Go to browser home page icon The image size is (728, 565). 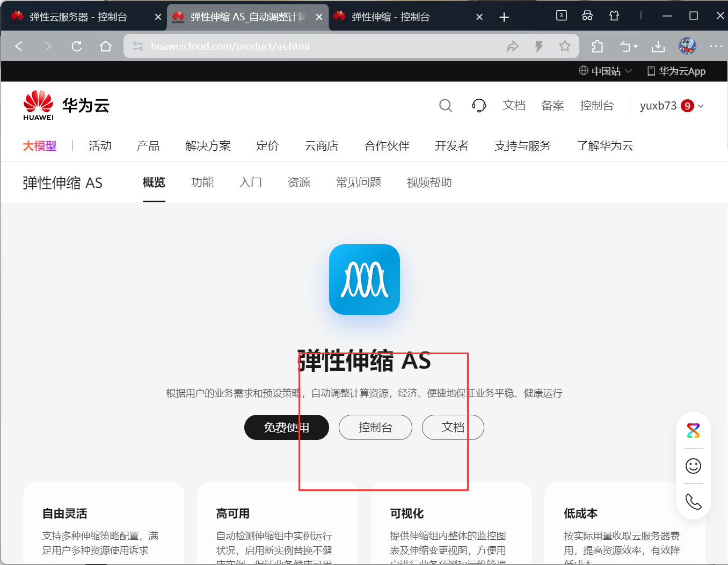(x=106, y=46)
